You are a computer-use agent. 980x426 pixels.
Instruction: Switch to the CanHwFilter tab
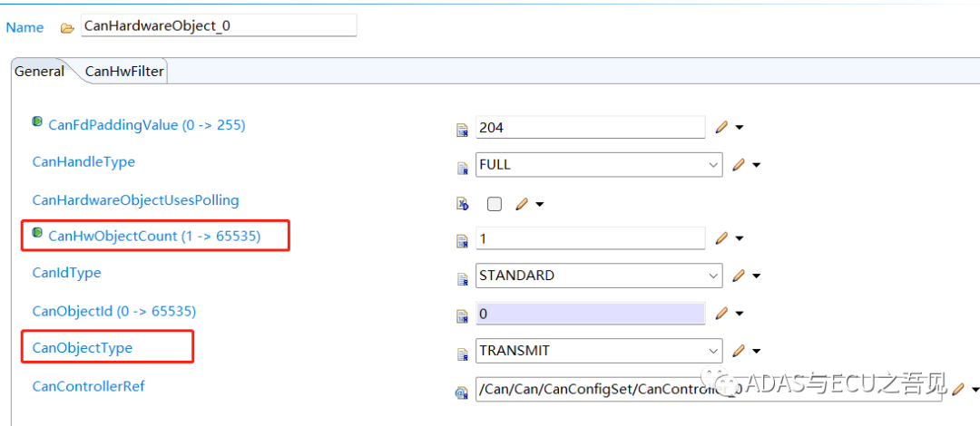pos(124,71)
